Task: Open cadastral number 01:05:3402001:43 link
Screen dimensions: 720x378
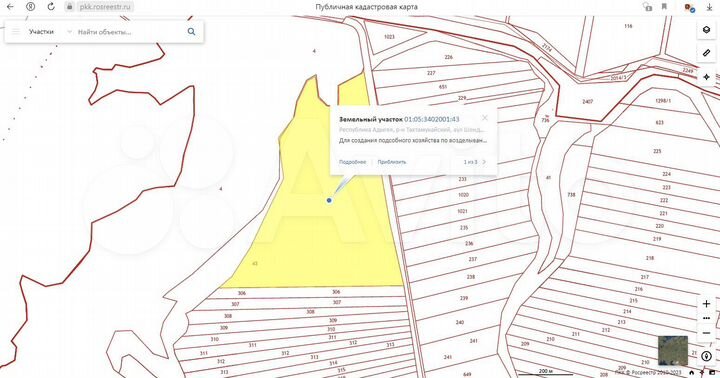Action: (432, 119)
